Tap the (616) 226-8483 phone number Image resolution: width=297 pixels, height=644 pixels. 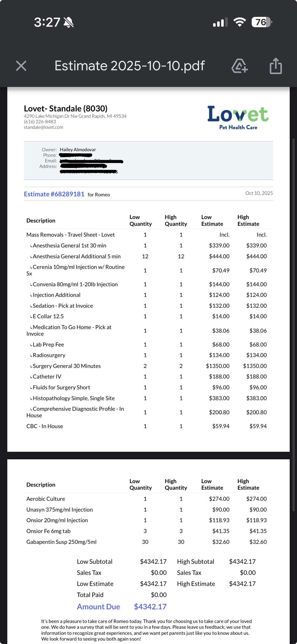click(40, 122)
